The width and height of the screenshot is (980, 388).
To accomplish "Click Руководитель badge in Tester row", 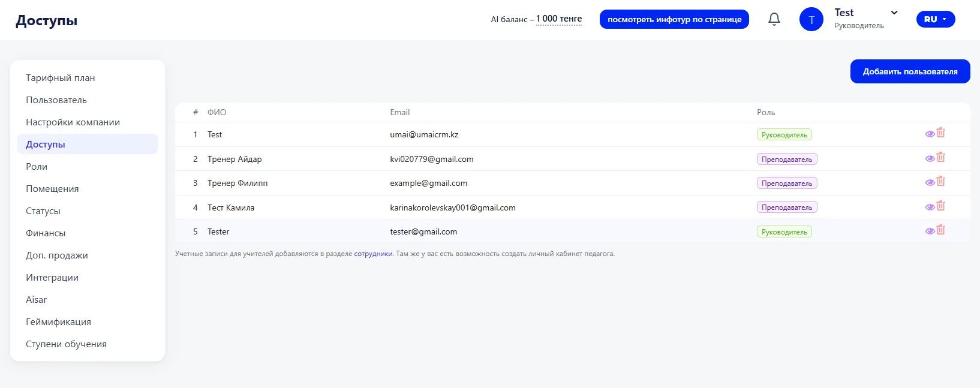I will point(784,232).
